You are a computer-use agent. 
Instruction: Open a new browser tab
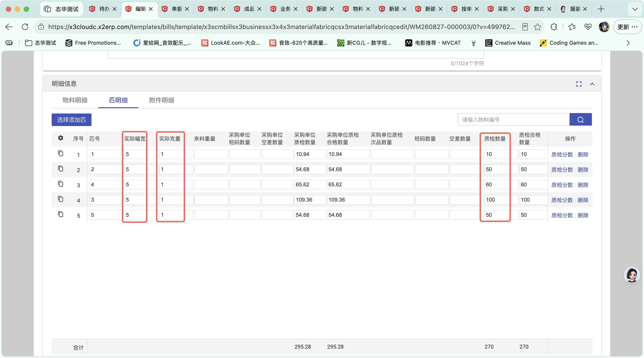pos(601,9)
